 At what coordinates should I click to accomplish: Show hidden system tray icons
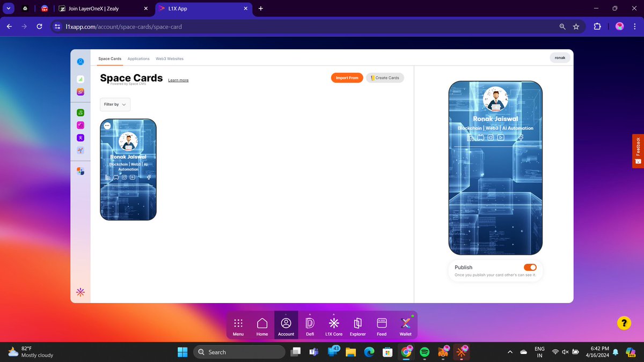(x=509, y=352)
